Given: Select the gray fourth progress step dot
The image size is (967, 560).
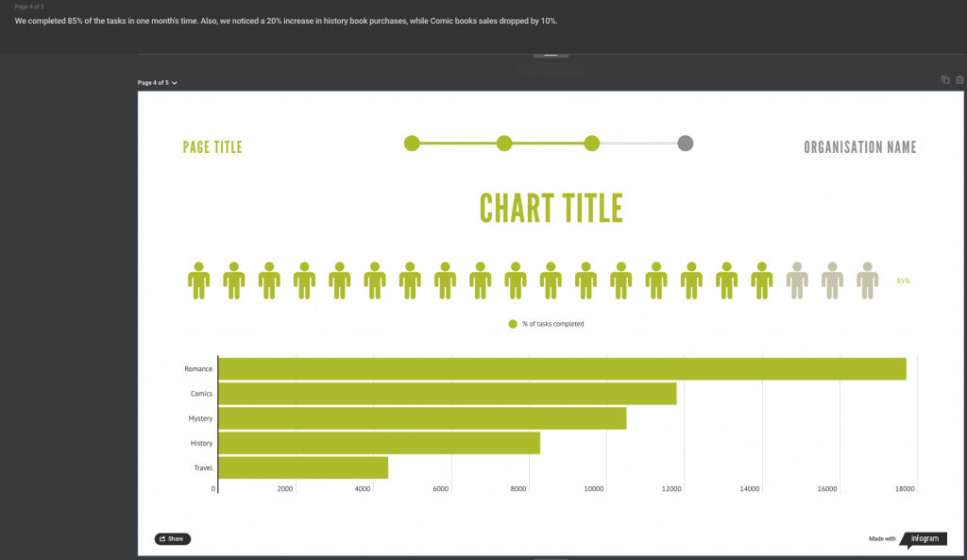Looking at the screenshot, I should [686, 144].
